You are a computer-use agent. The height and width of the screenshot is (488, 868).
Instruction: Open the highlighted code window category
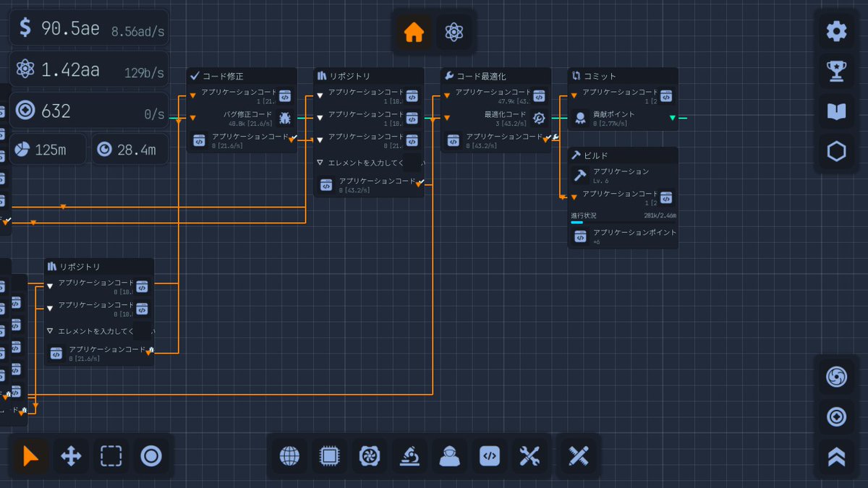pyautogui.click(x=490, y=456)
